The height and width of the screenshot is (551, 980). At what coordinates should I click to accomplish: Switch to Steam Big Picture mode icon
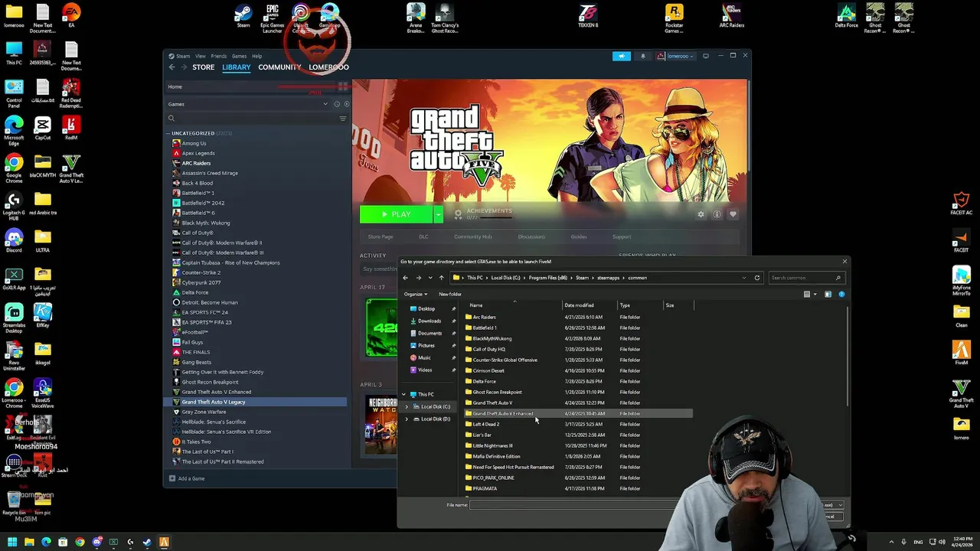coord(705,56)
